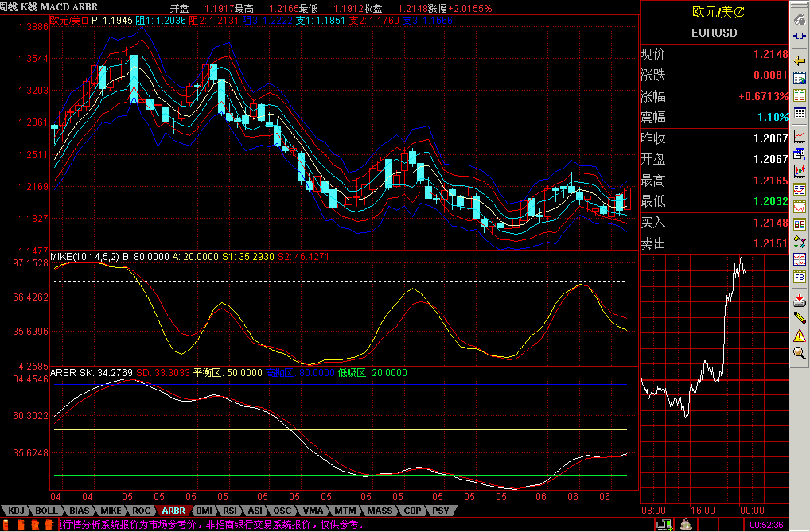
Task: Click the clock time in status bar
Action: [x=767, y=525]
